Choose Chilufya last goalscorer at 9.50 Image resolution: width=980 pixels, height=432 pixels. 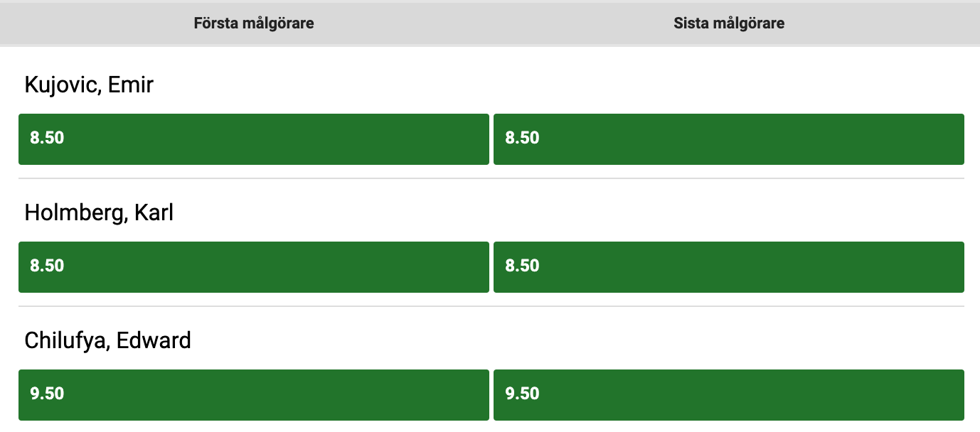[x=729, y=394]
